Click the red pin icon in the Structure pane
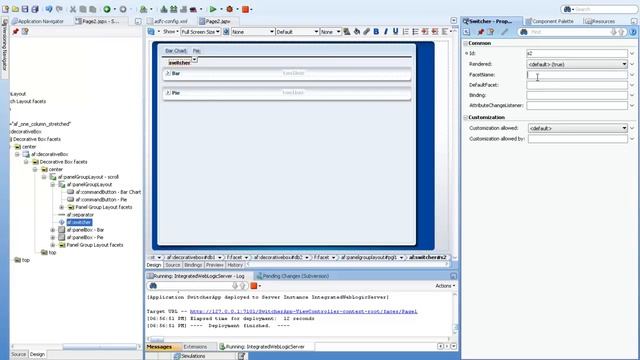This screenshot has height=360, width=640. (x=16, y=31)
